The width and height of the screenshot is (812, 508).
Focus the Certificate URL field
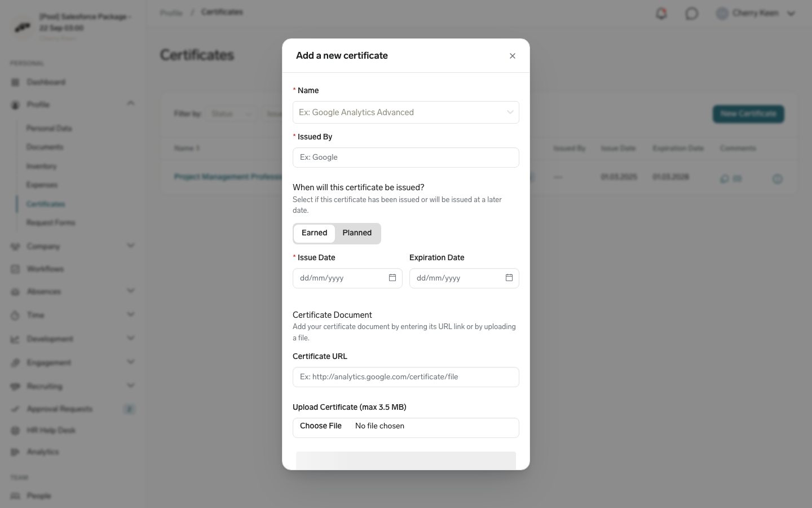406,377
